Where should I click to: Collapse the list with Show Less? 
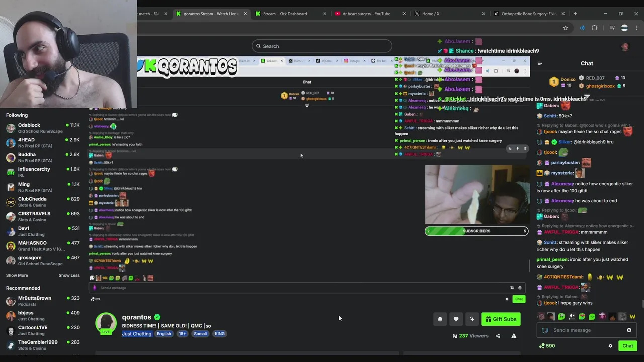(x=69, y=275)
